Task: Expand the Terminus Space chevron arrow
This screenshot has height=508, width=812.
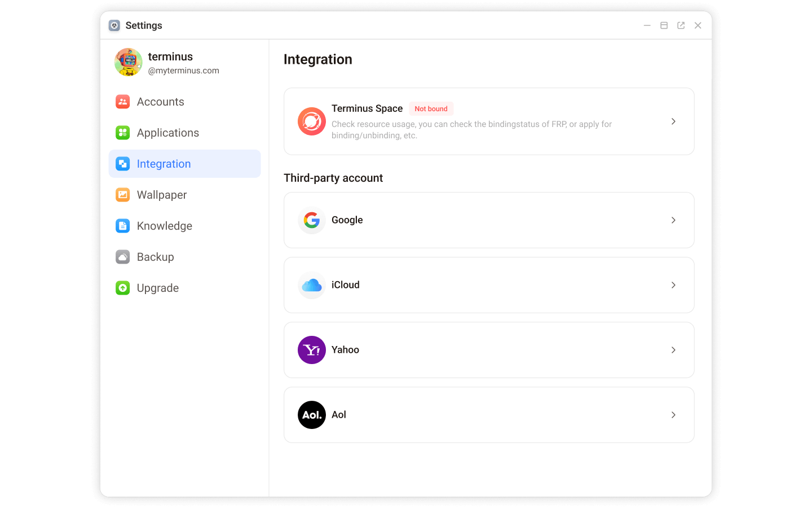Action: [673, 121]
